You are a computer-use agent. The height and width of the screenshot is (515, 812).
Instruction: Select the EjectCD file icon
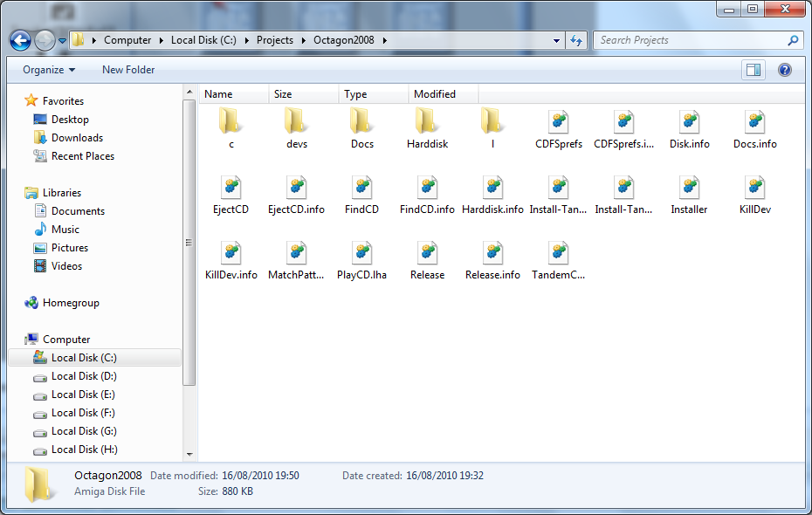(231, 188)
